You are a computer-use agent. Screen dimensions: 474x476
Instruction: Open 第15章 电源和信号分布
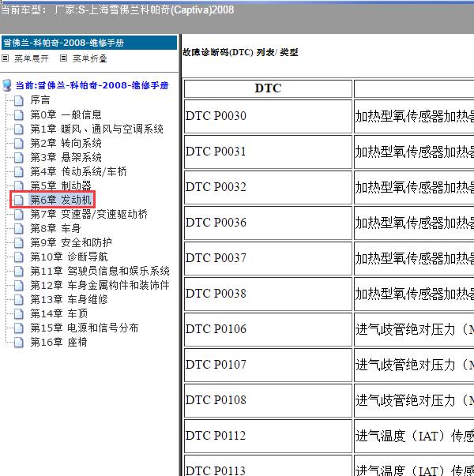(x=85, y=328)
